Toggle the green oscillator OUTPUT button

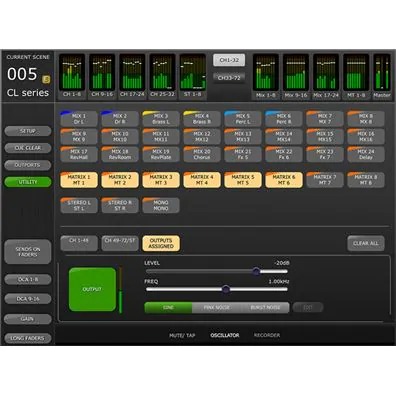coord(92,289)
